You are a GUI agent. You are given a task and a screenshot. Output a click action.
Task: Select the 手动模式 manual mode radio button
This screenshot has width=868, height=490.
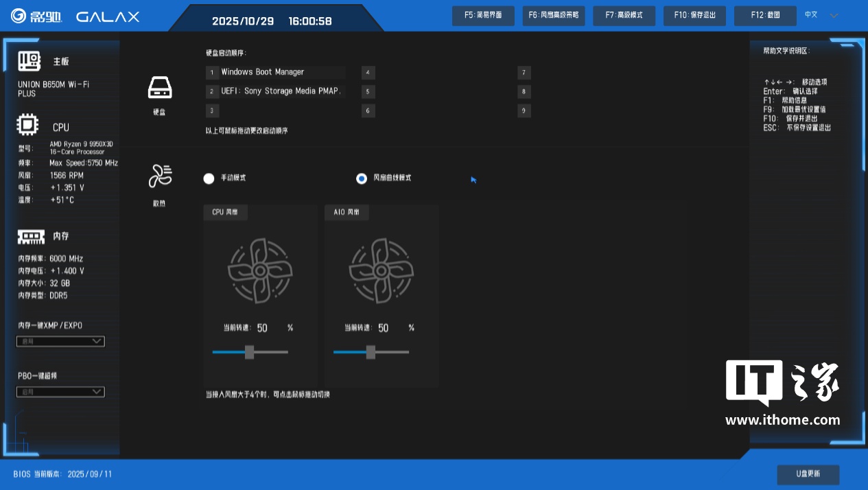[x=209, y=178]
